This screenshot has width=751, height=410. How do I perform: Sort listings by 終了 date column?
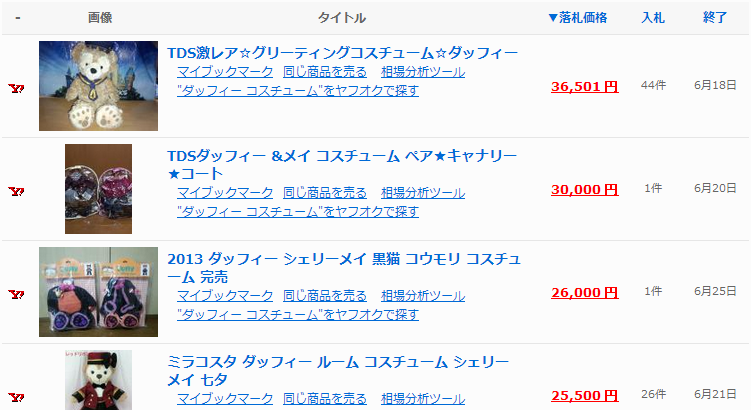coord(715,18)
